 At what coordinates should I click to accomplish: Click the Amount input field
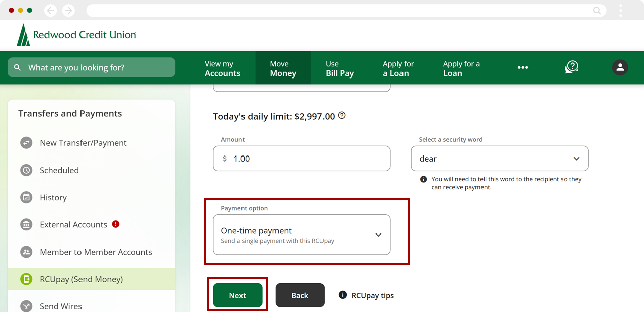(x=302, y=159)
